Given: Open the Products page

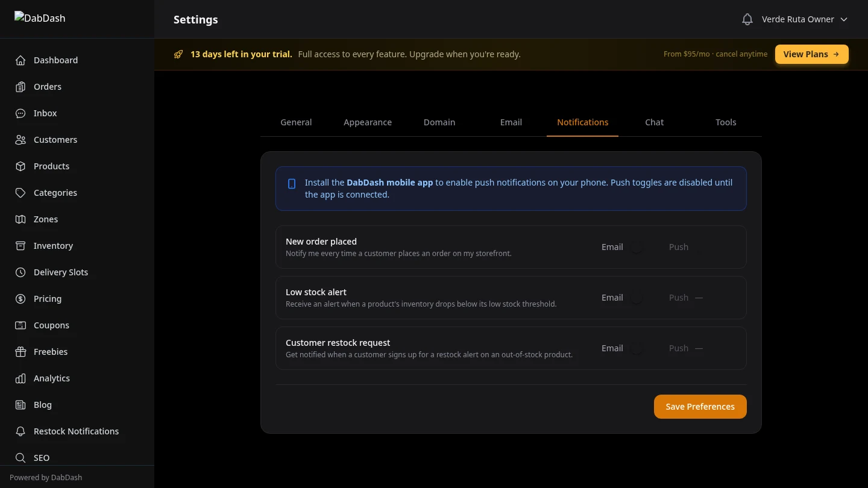Looking at the screenshot, I should [20, 166].
